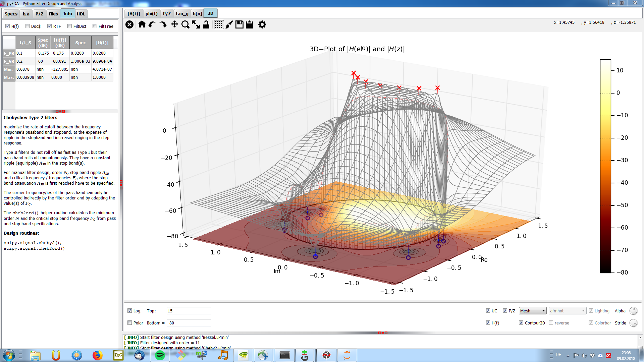Adjust the Alpha dial control
Image resolution: width=644 pixels, height=362 pixels.
[x=634, y=311]
